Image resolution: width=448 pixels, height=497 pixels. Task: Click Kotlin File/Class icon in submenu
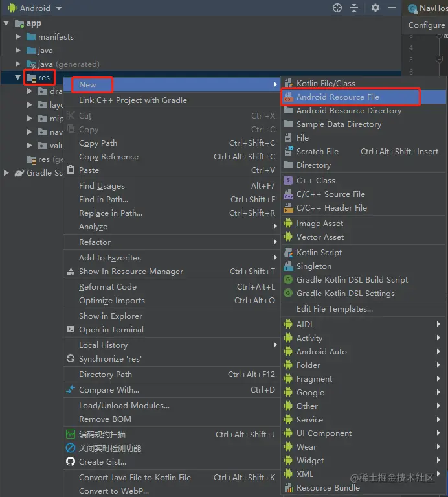click(289, 84)
